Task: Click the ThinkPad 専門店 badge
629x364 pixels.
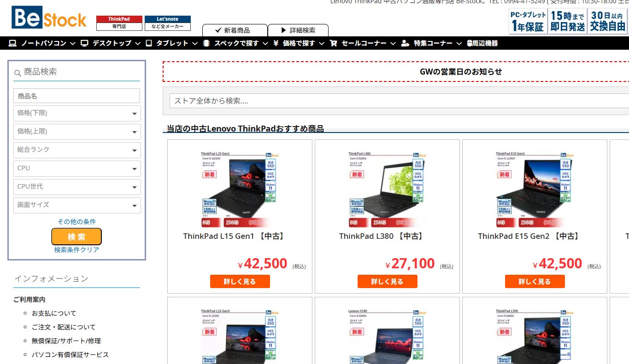Action: click(x=119, y=23)
